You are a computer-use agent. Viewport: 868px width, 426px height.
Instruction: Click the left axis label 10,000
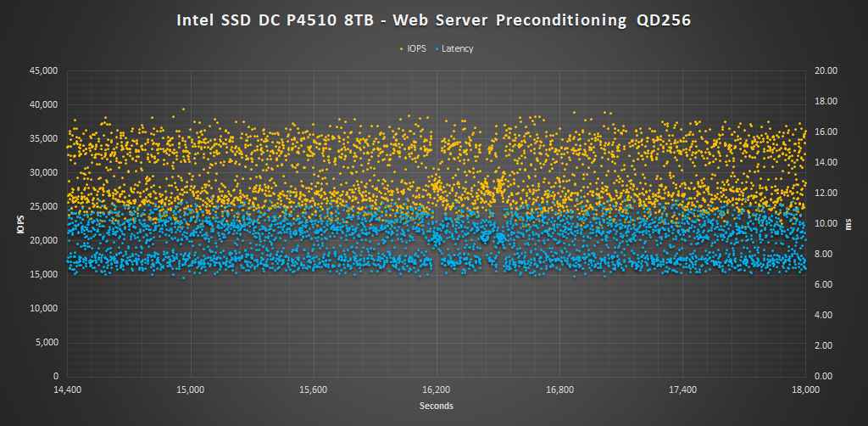click(46, 309)
